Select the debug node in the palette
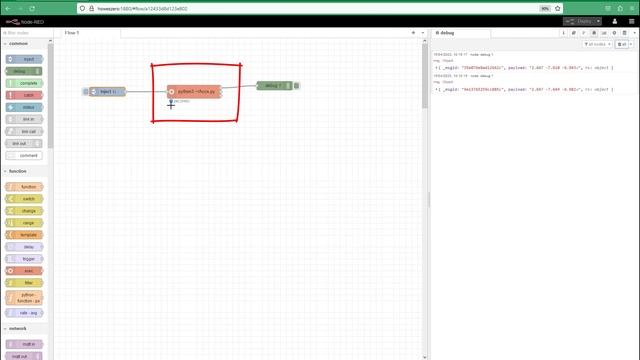This screenshot has height=360, width=640. pos(24,71)
